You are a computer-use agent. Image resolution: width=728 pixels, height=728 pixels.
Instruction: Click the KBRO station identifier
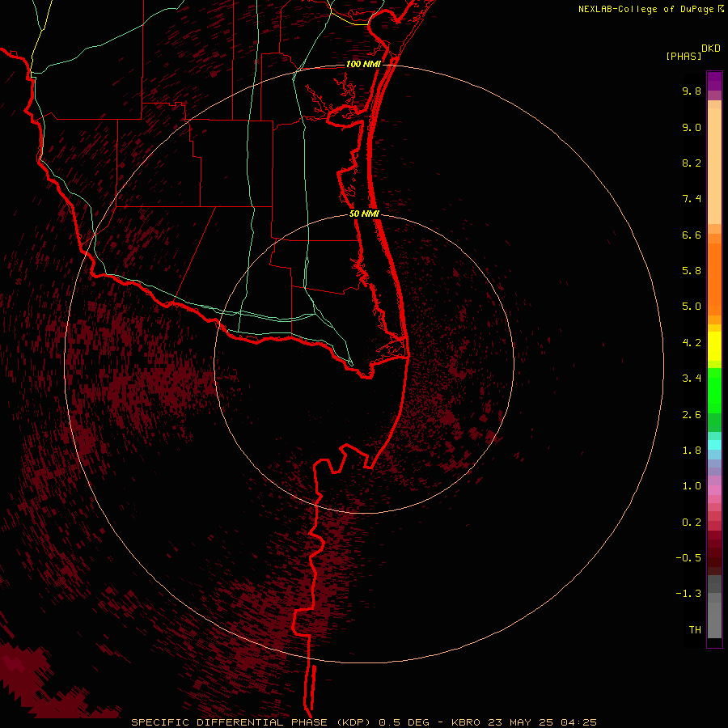(x=466, y=722)
